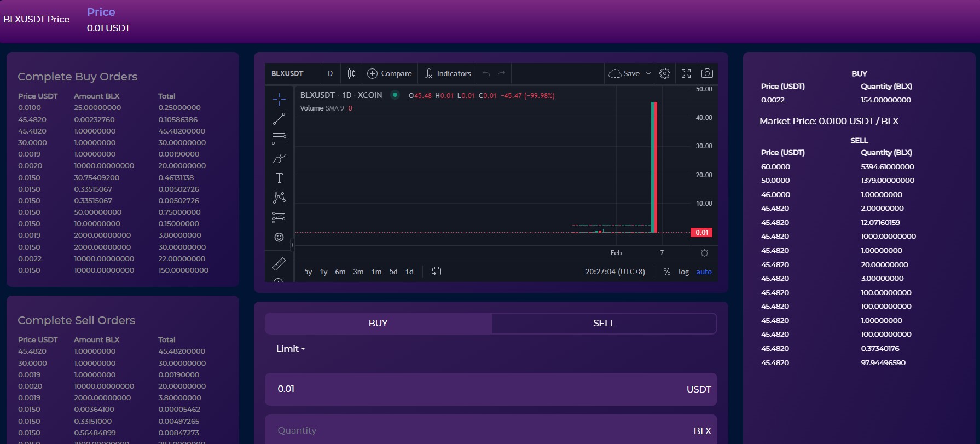Click the green market status dot
The height and width of the screenshot is (444, 980).
(395, 95)
